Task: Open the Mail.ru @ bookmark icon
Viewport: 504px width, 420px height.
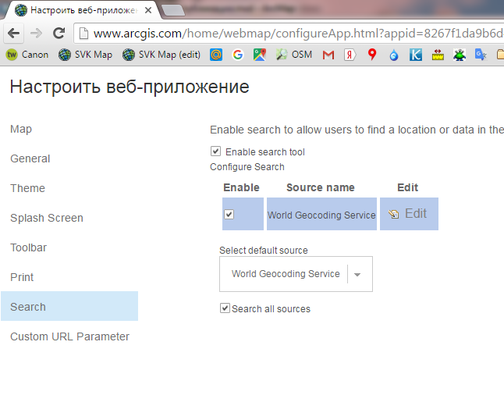Action: (216, 55)
